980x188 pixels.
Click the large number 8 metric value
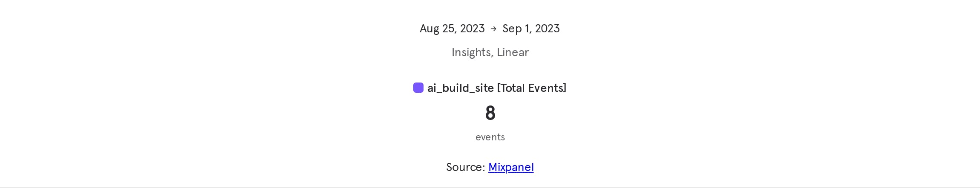pos(490,113)
